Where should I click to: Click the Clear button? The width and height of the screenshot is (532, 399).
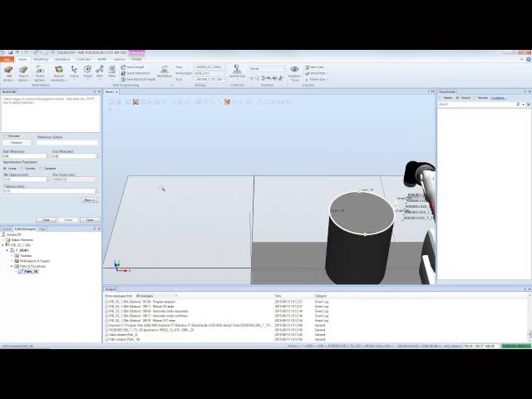tap(47, 219)
